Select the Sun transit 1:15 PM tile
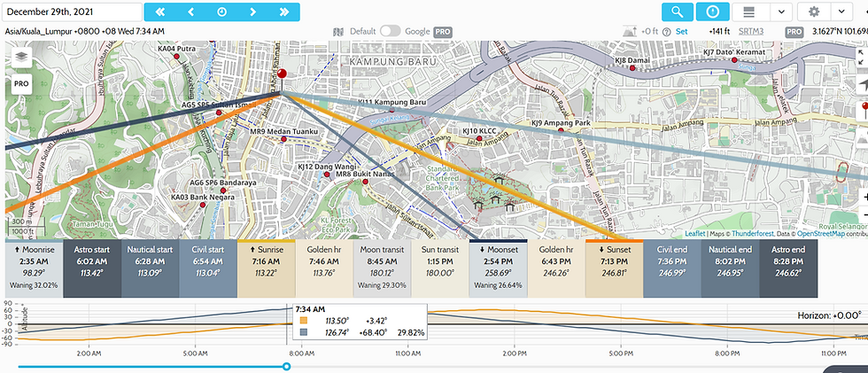The image size is (868, 373). [440, 269]
